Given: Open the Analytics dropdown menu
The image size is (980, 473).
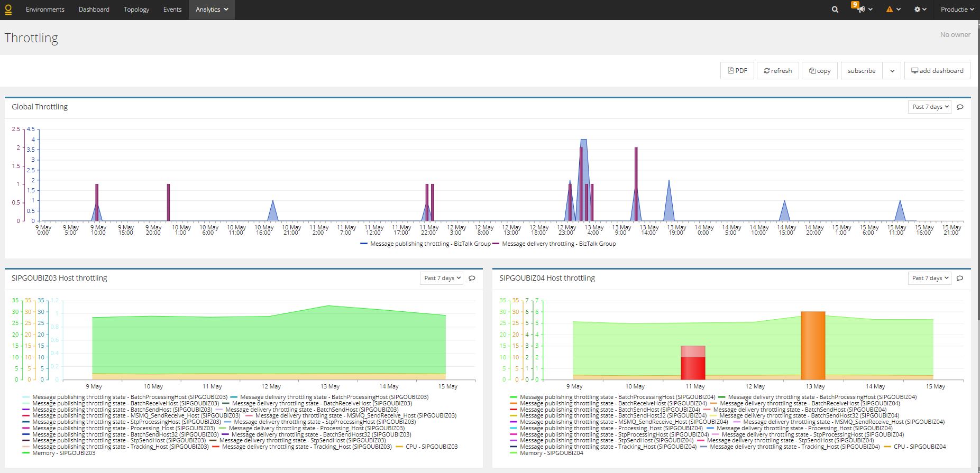Looking at the screenshot, I should (212, 10).
